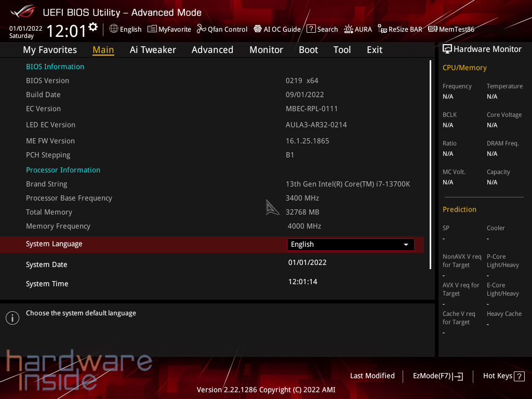Switch to Advanced tab

(x=212, y=50)
